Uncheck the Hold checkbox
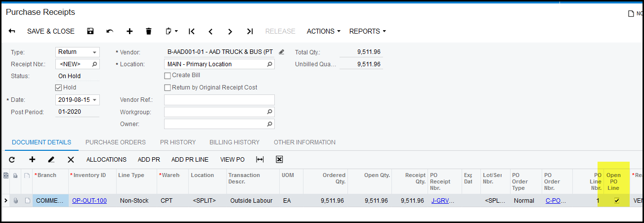This screenshot has height=223, width=644. 59,88
